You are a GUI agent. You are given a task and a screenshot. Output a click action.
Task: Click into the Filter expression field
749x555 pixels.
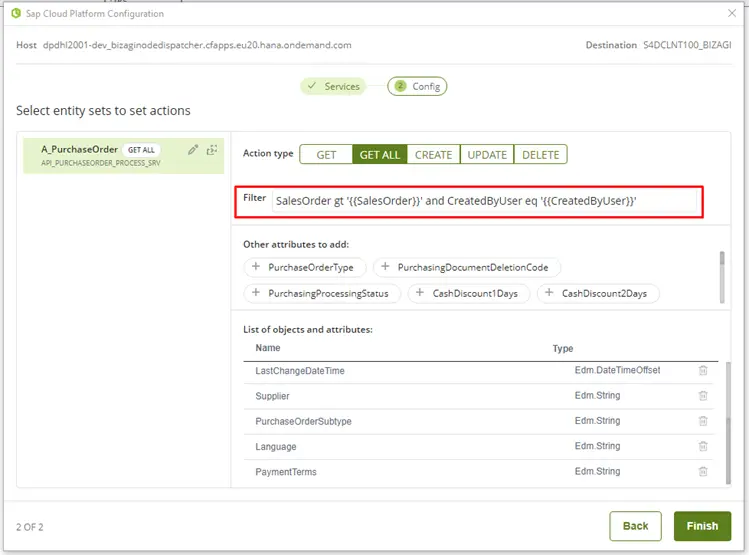(x=483, y=201)
